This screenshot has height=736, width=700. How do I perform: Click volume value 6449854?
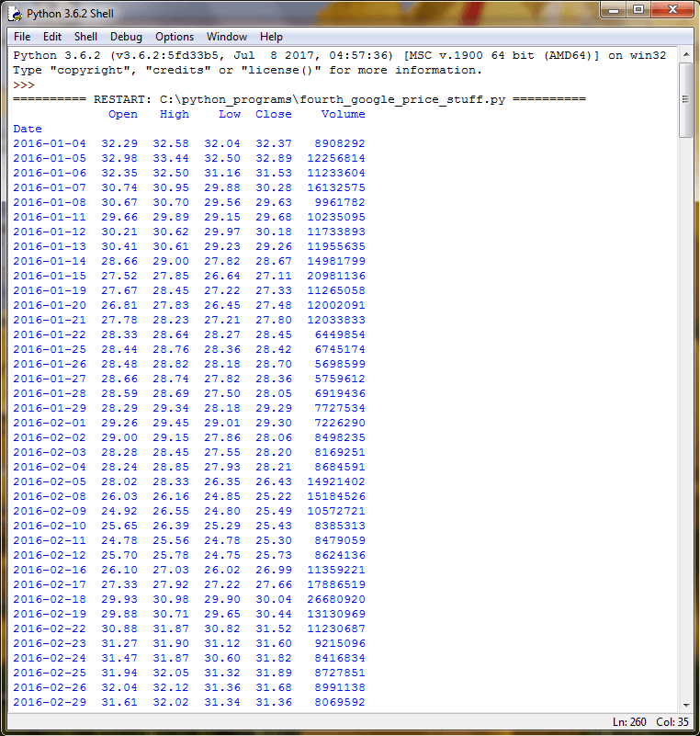pos(340,334)
